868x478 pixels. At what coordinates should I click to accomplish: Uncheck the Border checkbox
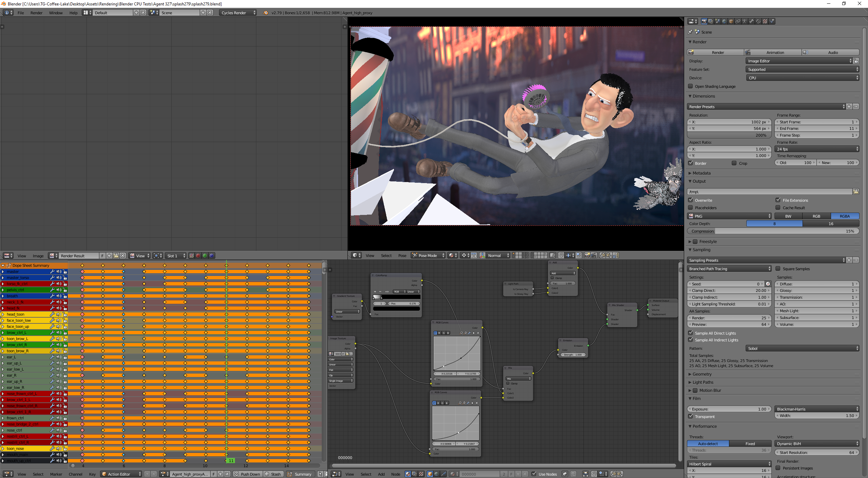tap(690, 163)
